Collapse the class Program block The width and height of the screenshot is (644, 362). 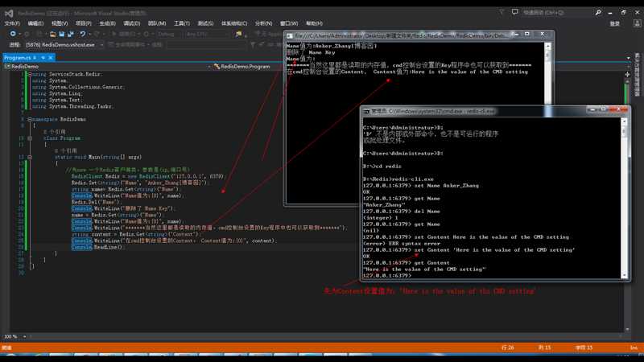coord(30,138)
